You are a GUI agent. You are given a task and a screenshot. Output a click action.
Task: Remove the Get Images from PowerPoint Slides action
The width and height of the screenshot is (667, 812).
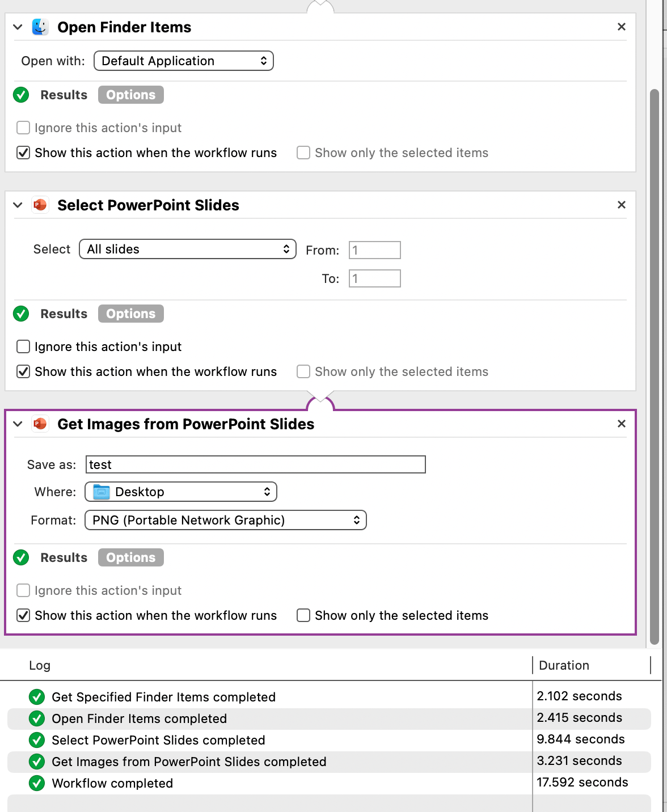point(622,424)
